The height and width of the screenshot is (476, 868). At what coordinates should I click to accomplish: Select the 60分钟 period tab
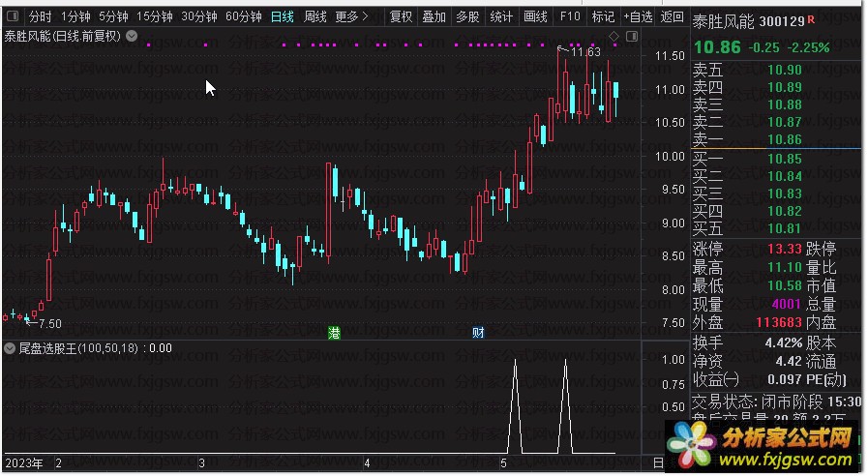244,16
